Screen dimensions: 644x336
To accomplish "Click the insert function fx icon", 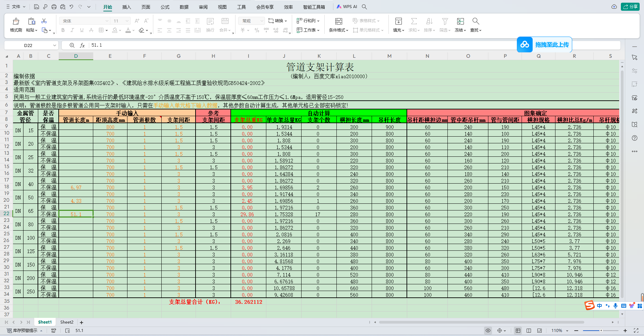I will coord(82,45).
